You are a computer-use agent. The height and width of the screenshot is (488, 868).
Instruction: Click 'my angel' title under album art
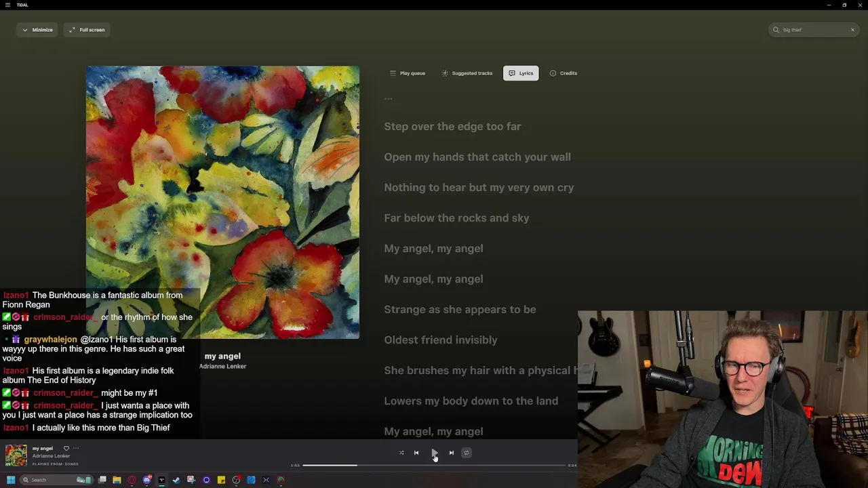pos(222,356)
